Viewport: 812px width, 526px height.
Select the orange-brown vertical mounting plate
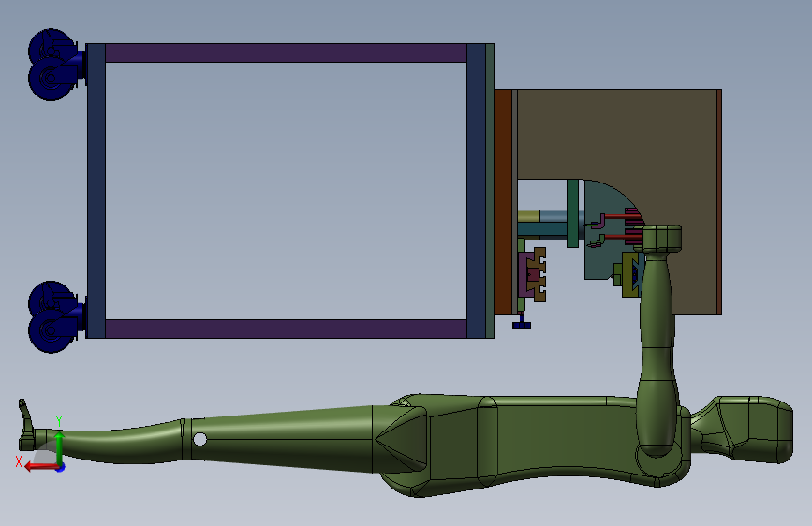(502, 202)
